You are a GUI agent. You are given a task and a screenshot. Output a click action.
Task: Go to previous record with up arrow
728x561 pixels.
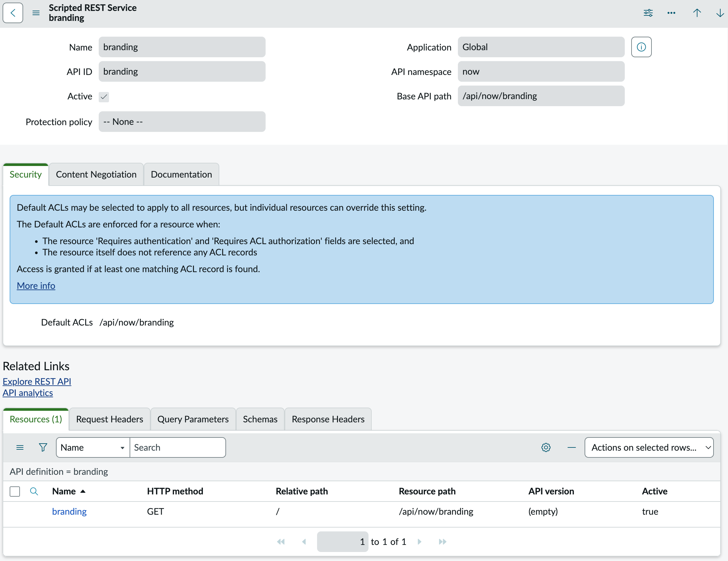tap(697, 13)
